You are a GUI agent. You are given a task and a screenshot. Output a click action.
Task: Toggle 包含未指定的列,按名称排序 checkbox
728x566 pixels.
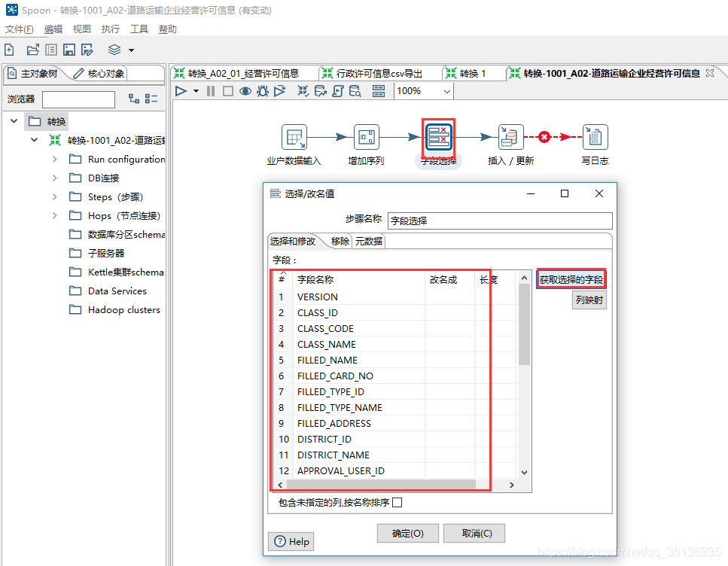point(397,502)
